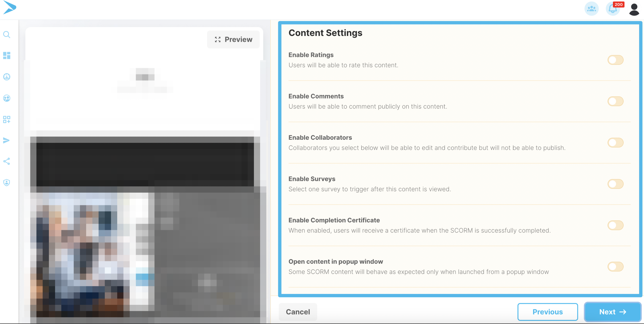Open the dashboard grid icon in sidebar
This screenshot has width=644, height=324.
[x=7, y=56]
